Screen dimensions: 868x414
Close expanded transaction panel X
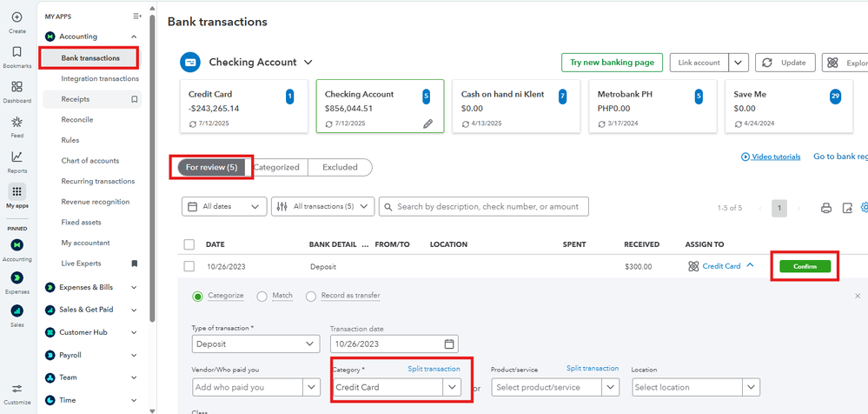pos(858,296)
